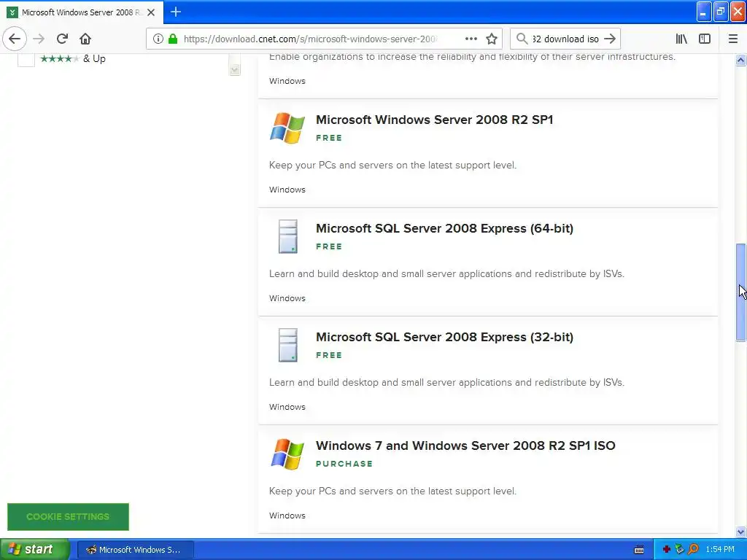747x560 pixels.
Task: Click the green shield tray icon
Action: [x=679, y=550]
